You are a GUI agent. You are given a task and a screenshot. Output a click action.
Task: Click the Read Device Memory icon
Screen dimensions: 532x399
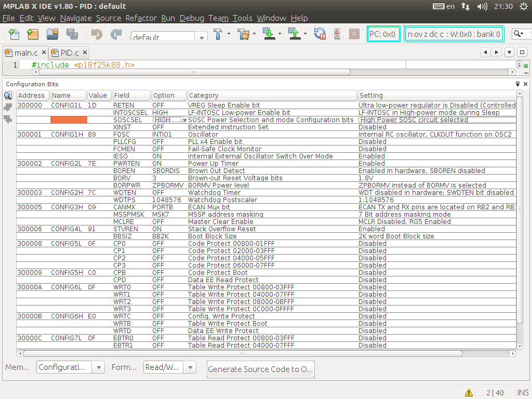(x=295, y=34)
